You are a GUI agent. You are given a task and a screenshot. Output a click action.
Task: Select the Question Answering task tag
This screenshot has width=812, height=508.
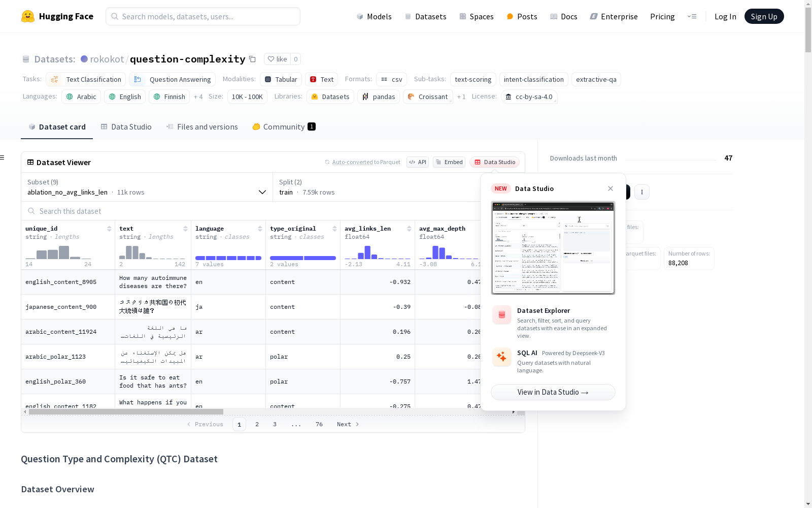(x=173, y=79)
